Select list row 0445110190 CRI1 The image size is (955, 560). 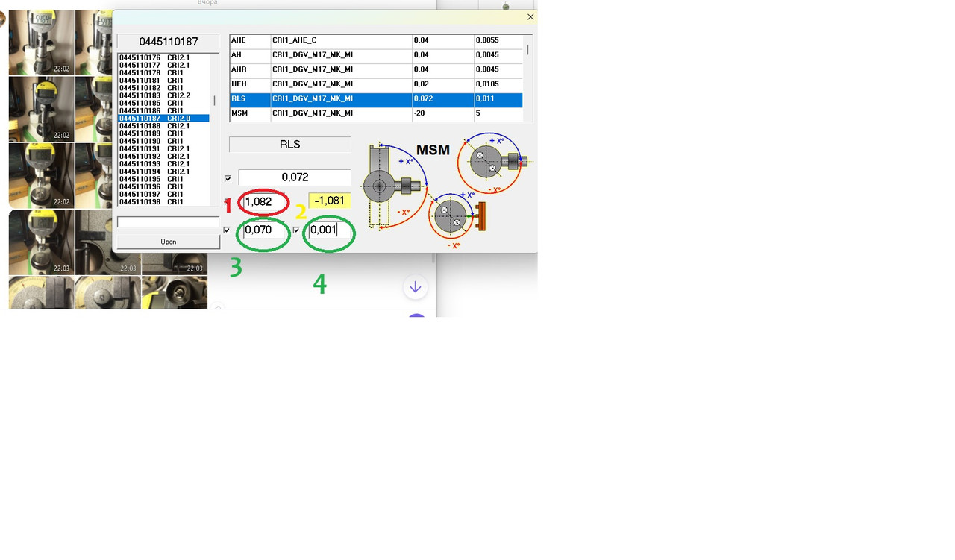163,141
